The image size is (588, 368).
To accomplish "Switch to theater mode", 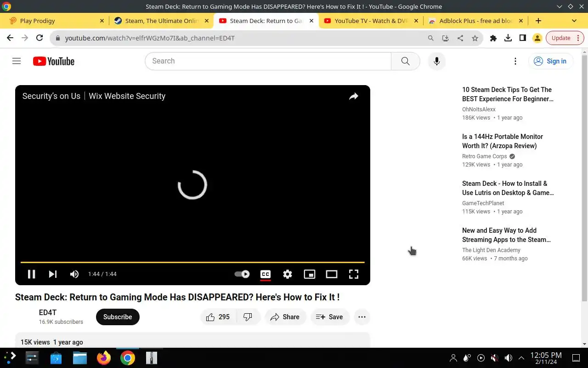I will pos(332,274).
